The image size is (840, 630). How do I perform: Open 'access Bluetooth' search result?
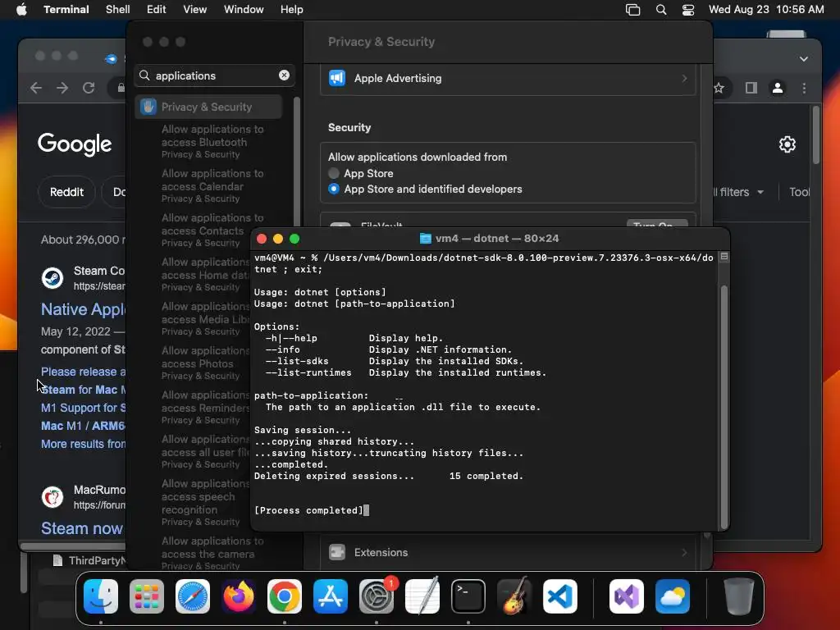click(x=212, y=141)
